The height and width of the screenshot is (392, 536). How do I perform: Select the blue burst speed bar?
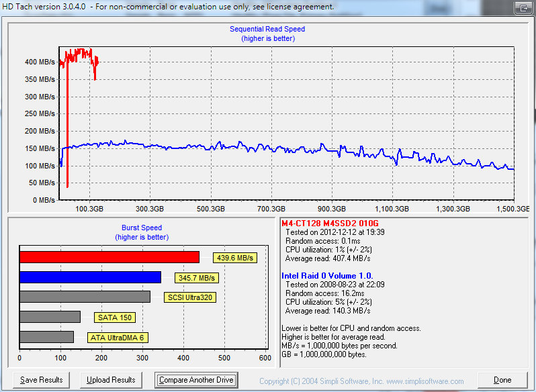point(90,277)
